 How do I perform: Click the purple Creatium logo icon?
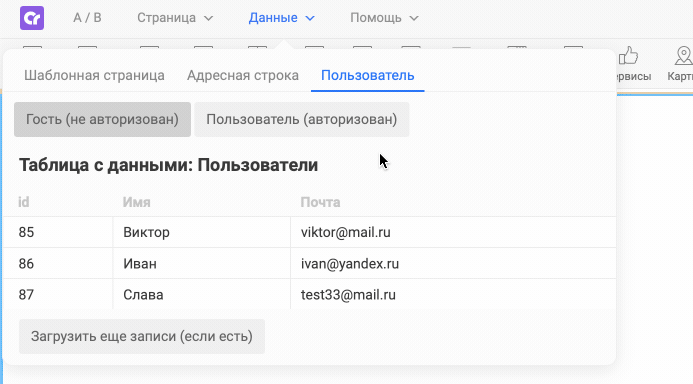32,18
